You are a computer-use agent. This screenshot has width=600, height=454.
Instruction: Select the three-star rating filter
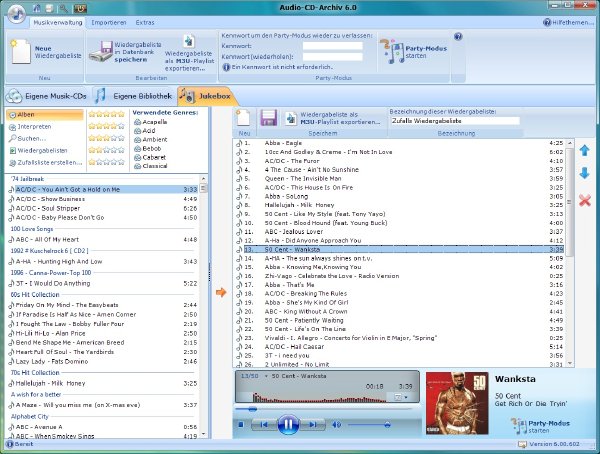(107, 138)
